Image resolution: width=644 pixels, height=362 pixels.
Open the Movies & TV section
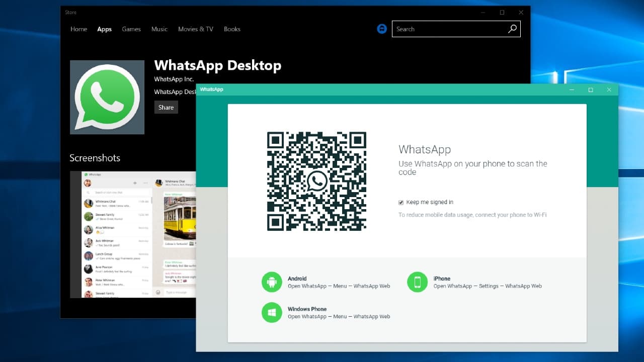195,29
